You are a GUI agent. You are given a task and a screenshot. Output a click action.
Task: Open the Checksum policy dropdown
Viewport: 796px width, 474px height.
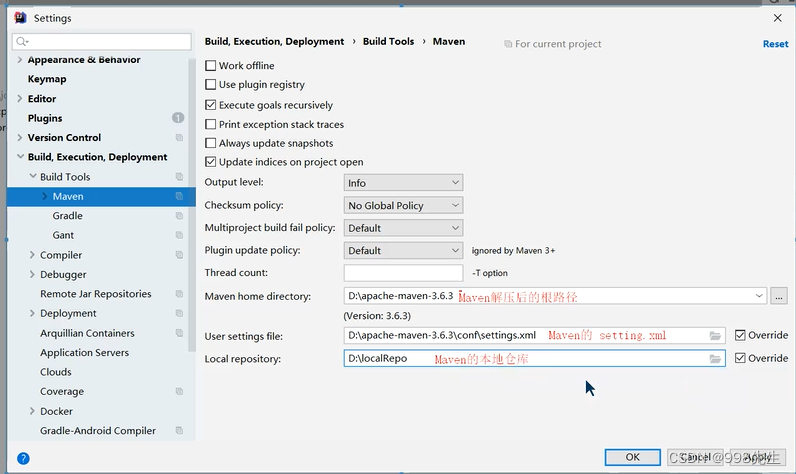tap(403, 206)
